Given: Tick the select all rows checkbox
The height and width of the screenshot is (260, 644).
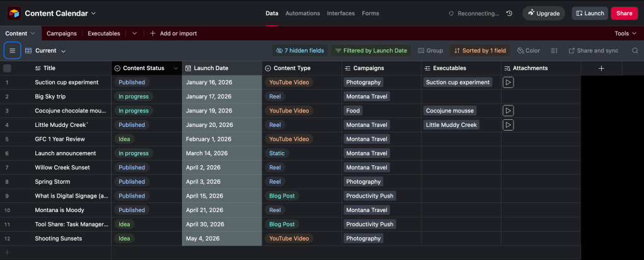Looking at the screenshot, I should tap(8, 68).
